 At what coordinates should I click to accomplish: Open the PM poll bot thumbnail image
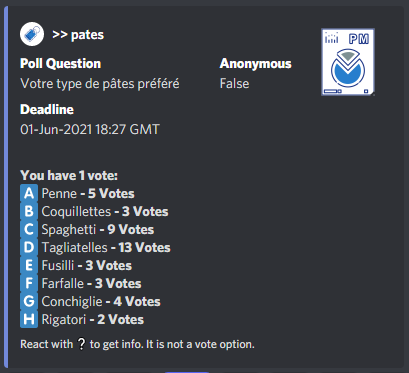[348, 62]
